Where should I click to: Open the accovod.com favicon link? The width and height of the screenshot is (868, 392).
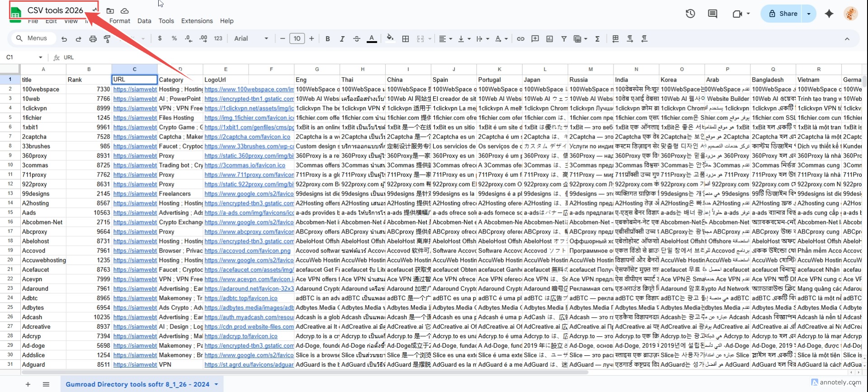(247, 251)
